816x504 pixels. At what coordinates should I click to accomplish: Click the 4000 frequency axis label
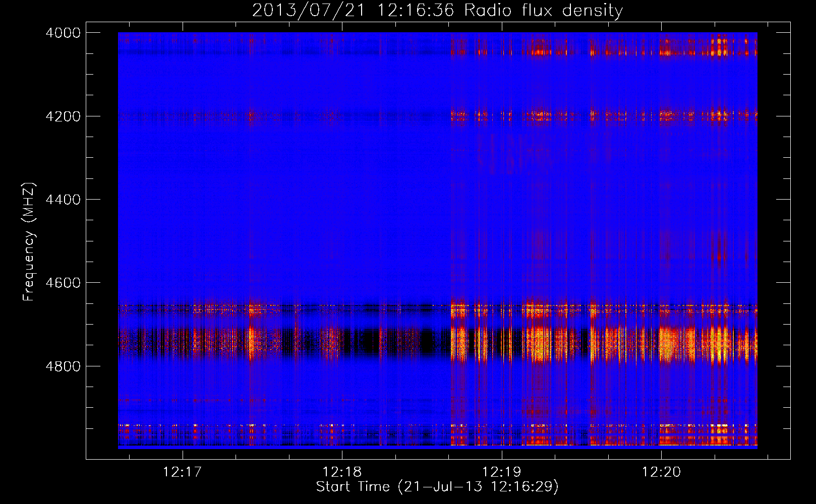pyautogui.click(x=63, y=33)
